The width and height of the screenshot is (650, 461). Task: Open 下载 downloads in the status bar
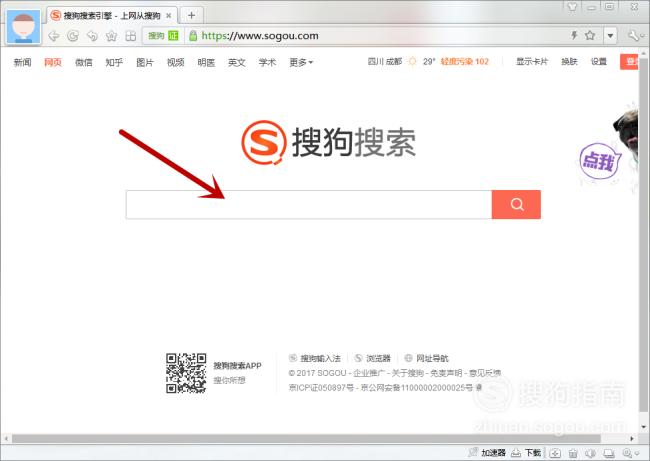pyautogui.click(x=526, y=453)
